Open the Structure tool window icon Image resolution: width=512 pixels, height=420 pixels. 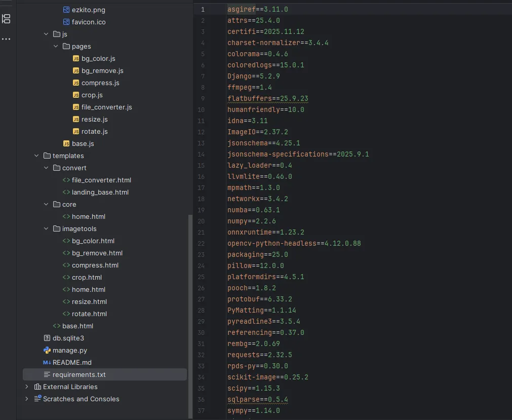[6, 19]
